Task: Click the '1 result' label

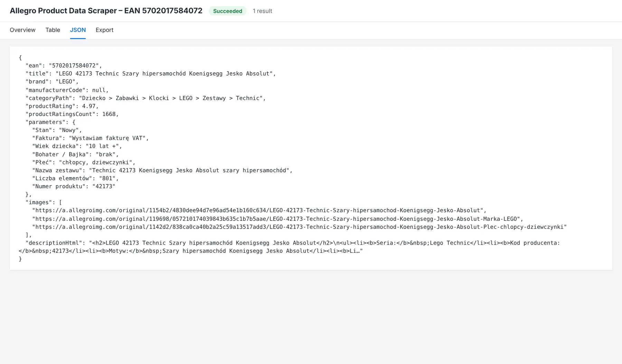Action: tap(262, 11)
